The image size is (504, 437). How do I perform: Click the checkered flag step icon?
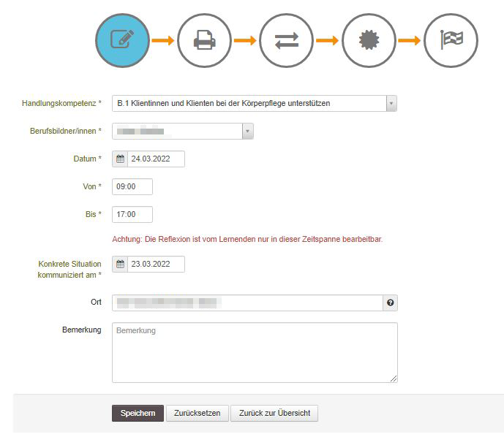(450, 41)
